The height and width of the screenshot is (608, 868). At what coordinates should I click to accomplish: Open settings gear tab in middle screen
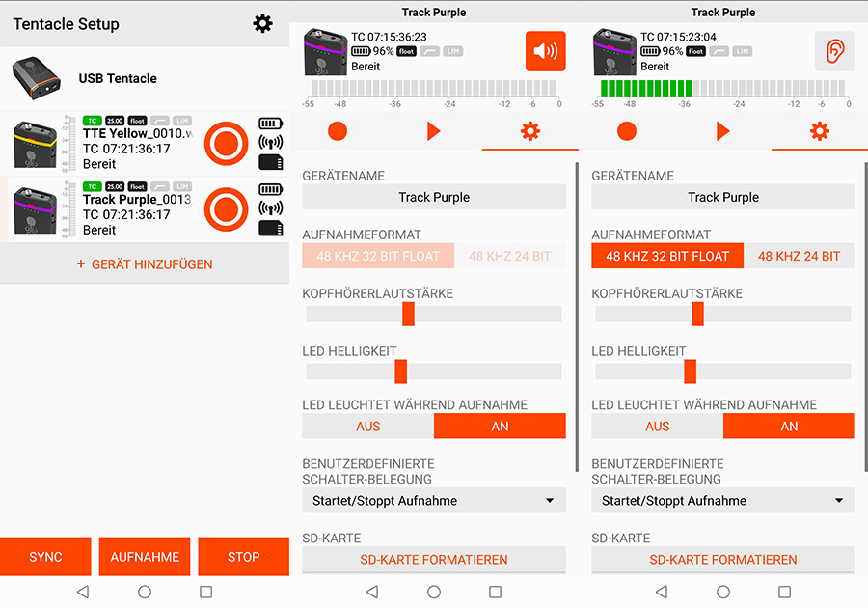click(529, 131)
